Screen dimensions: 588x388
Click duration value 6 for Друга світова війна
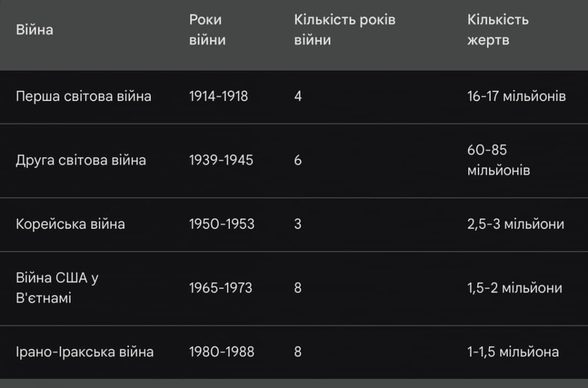click(x=298, y=160)
